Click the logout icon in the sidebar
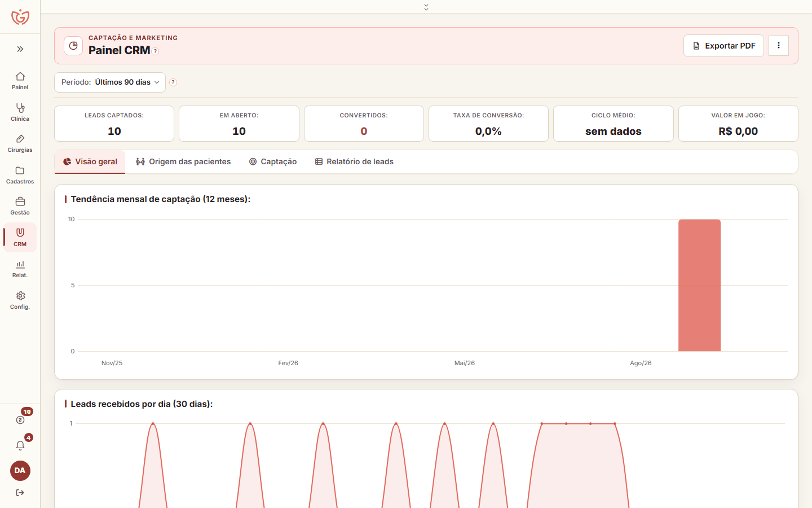812x508 pixels. (x=20, y=493)
